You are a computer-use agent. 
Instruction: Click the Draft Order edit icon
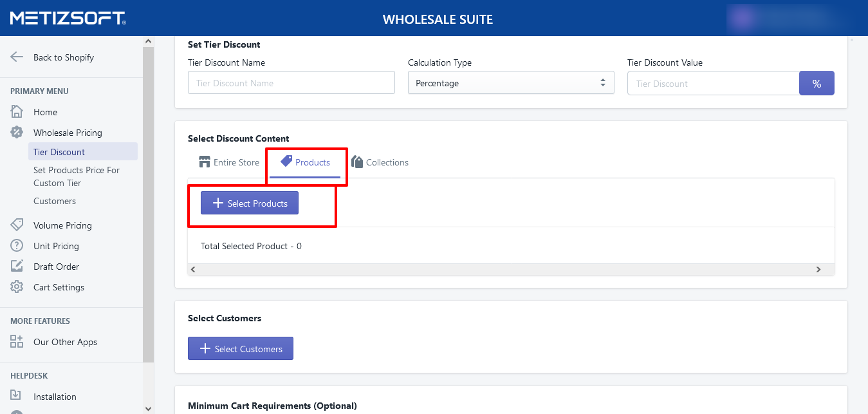pos(17,267)
